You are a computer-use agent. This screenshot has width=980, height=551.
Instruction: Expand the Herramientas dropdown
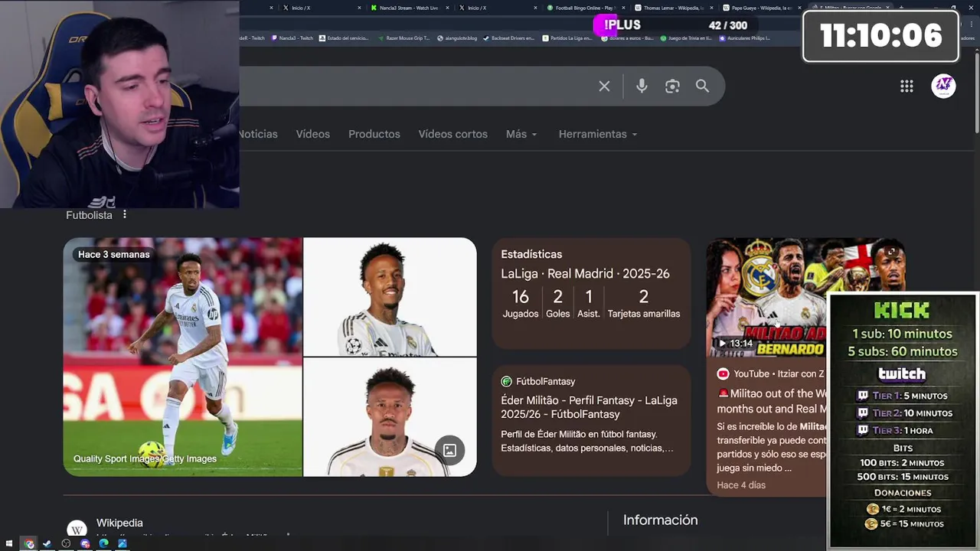coord(598,134)
